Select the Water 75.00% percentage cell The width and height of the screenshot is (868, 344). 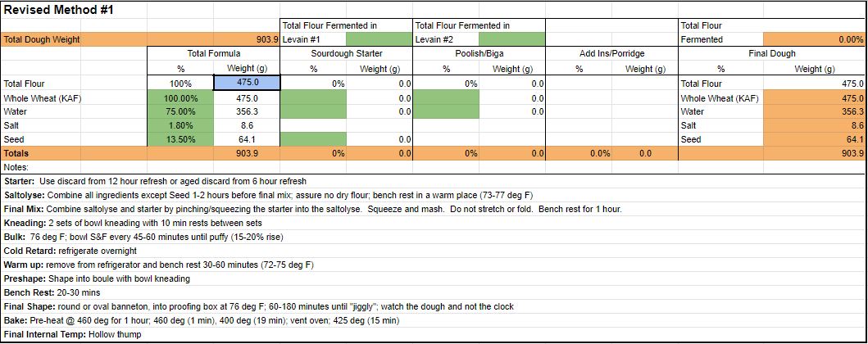pyautogui.click(x=180, y=111)
